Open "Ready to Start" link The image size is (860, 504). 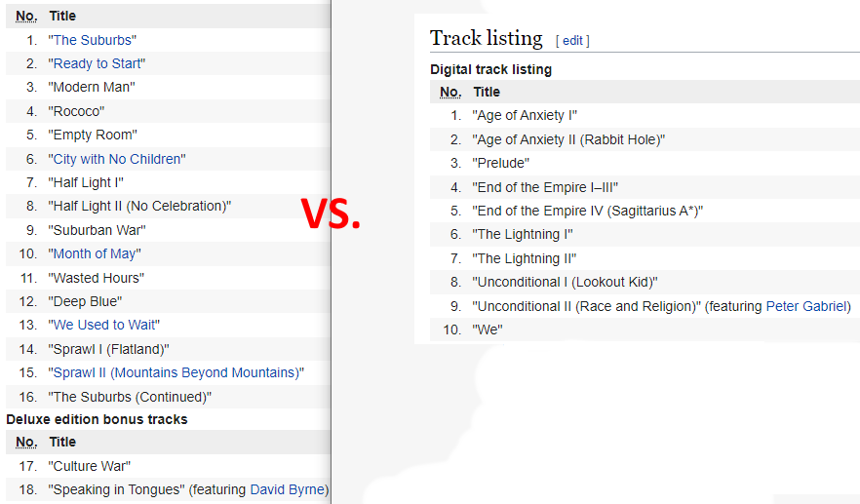97,63
